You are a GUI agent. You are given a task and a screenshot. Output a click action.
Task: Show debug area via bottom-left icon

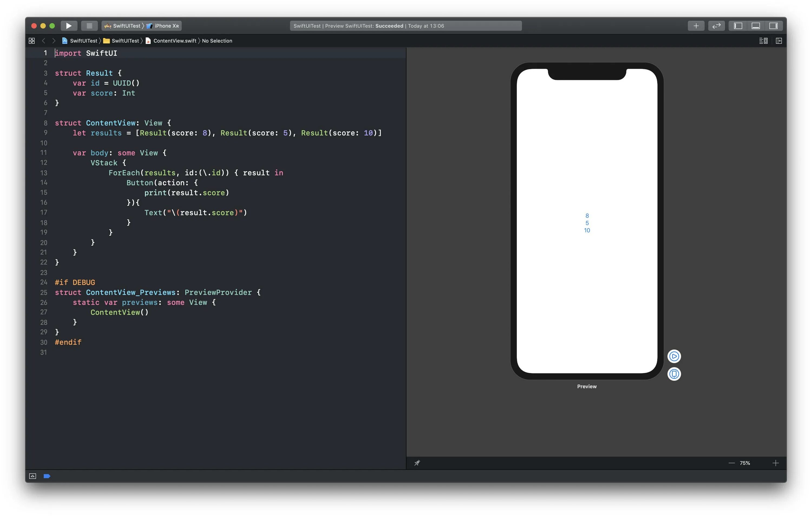[33, 476]
